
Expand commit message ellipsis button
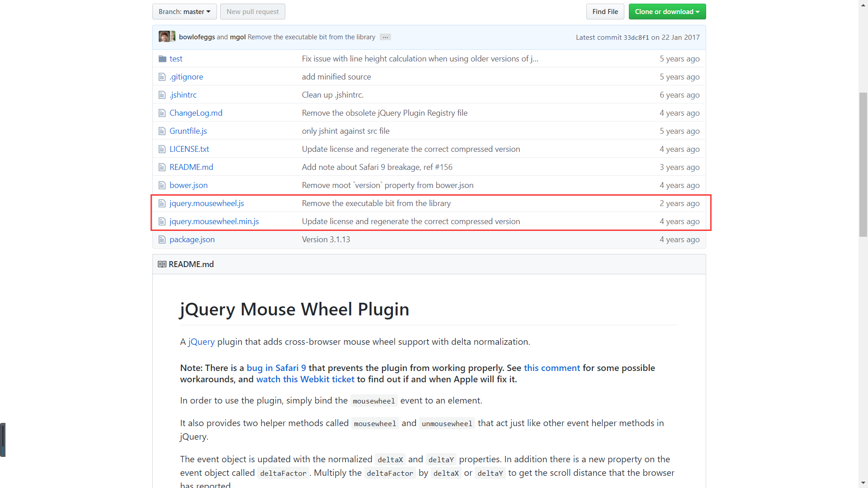pyautogui.click(x=385, y=37)
